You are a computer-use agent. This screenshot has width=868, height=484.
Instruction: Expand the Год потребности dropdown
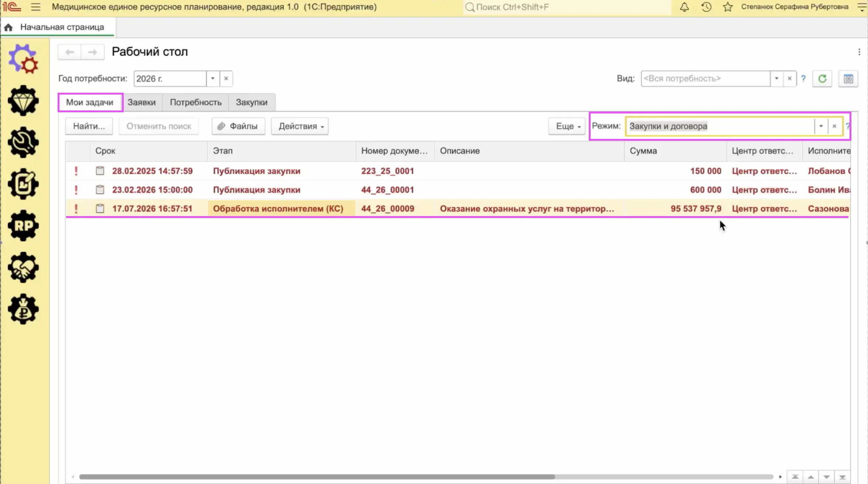pyautogui.click(x=213, y=78)
